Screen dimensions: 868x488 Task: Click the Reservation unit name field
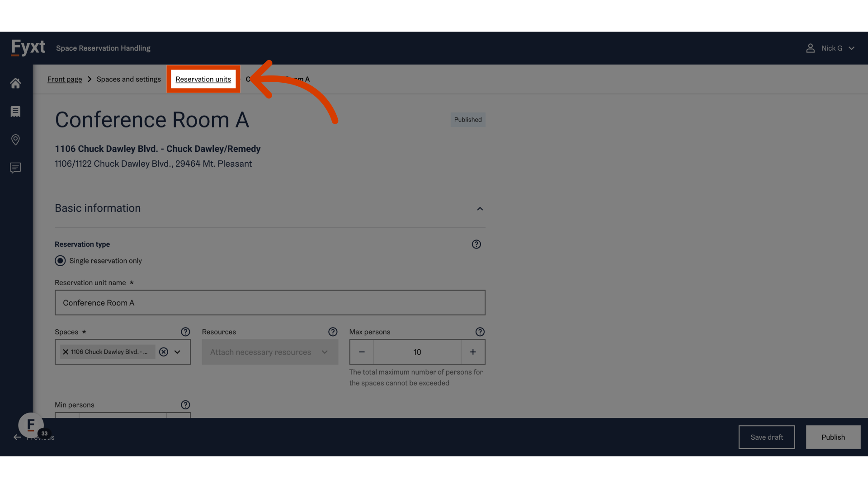pyautogui.click(x=270, y=303)
